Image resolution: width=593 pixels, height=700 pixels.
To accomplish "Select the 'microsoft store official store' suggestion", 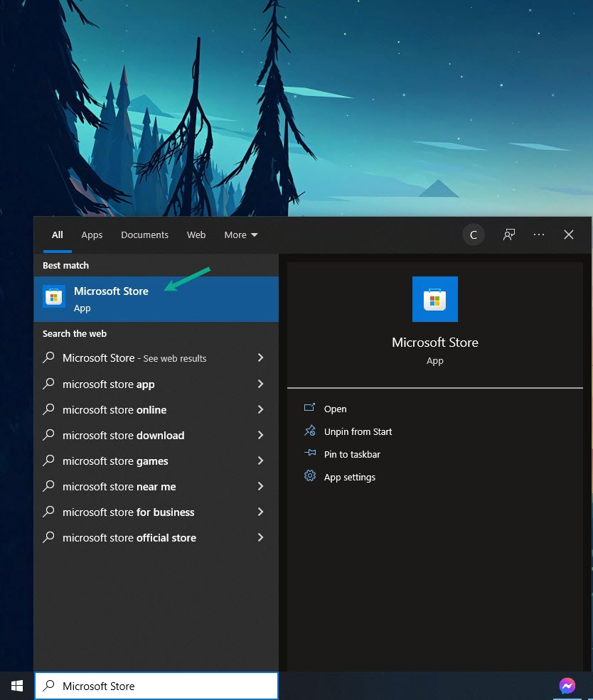I will pos(156,538).
